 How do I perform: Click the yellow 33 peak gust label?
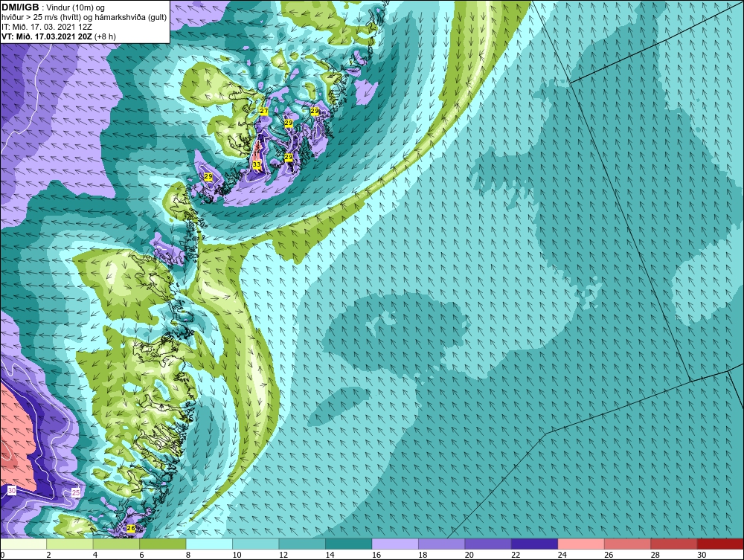257,164
